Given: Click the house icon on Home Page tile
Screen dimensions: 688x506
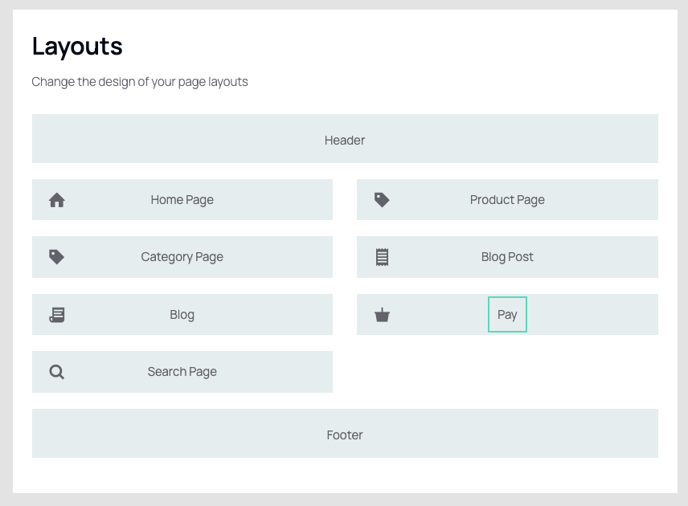Looking at the screenshot, I should (57, 200).
